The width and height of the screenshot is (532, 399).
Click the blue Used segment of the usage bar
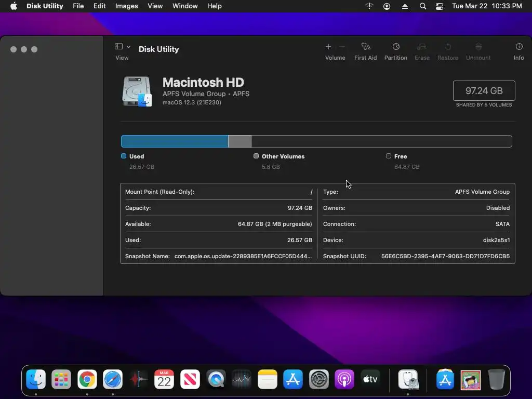coord(175,141)
